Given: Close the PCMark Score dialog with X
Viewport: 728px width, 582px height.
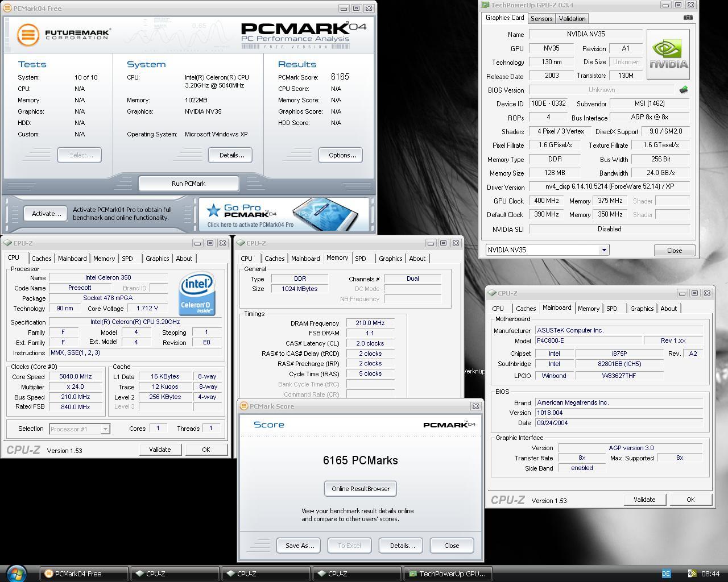Looking at the screenshot, I should click(475, 406).
